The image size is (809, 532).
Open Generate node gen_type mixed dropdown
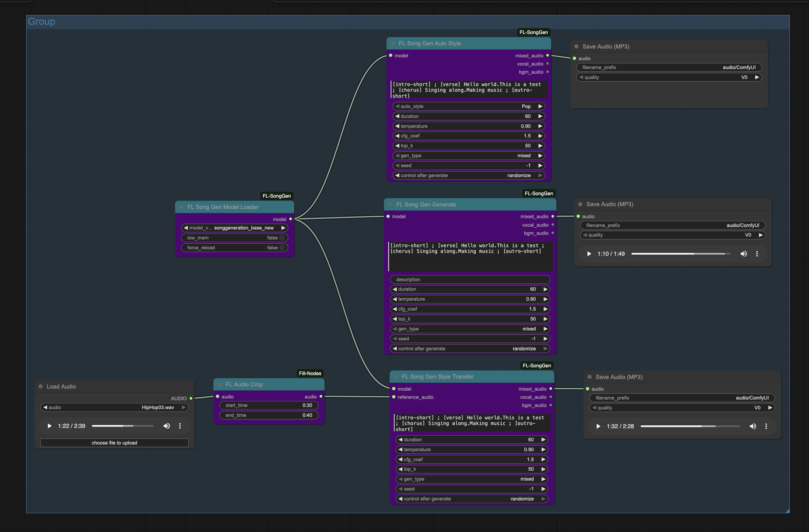[470, 329]
